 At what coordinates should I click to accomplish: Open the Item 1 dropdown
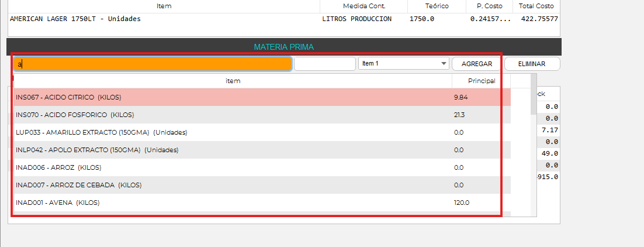point(403,63)
